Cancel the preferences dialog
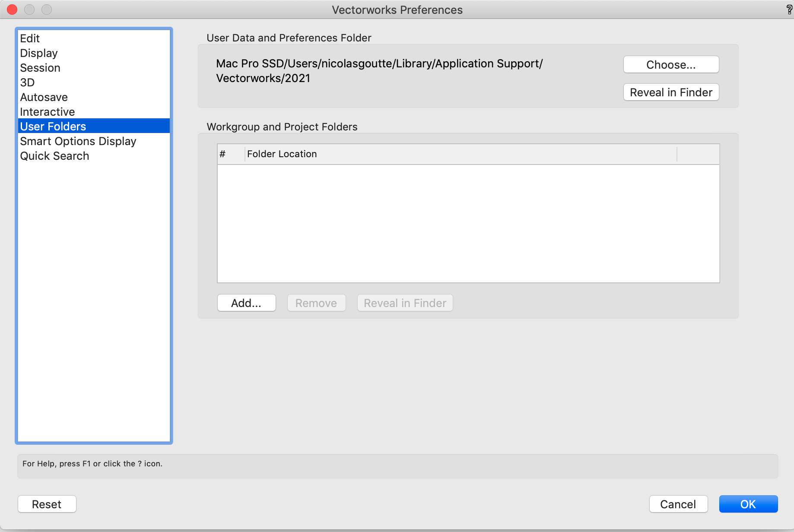Image resolution: width=794 pixels, height=532 pixels. pos(678,504)
